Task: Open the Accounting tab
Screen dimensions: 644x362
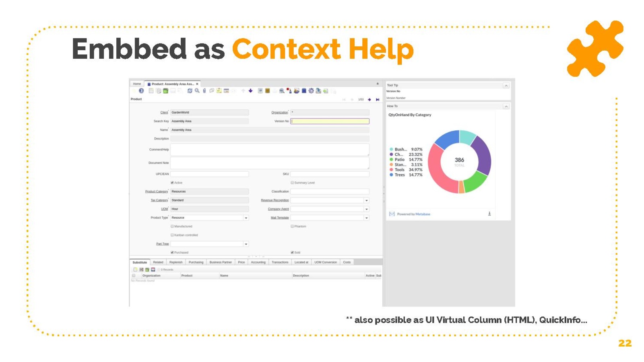Action: click(258, 262)
